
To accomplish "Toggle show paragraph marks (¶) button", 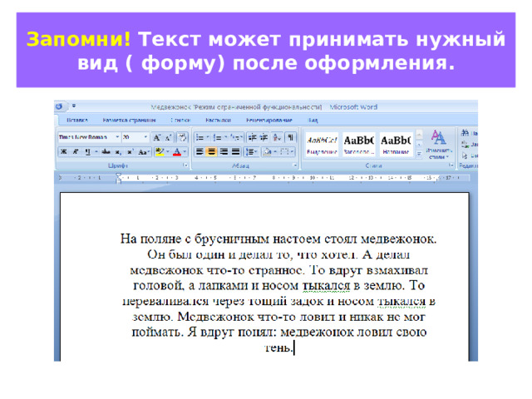I will pyautogui.click(x=290, y=137).
